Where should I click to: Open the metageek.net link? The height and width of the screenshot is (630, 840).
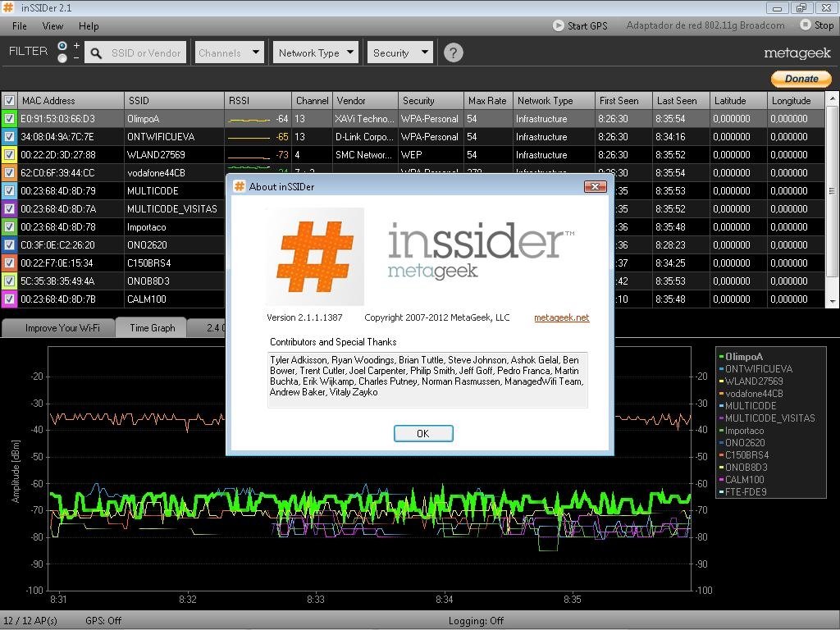pos(561,317)
